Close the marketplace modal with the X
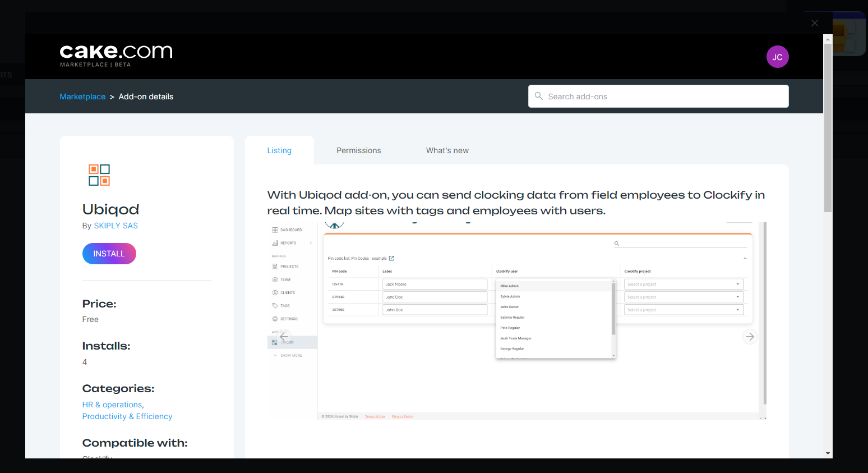 [815, 23]
